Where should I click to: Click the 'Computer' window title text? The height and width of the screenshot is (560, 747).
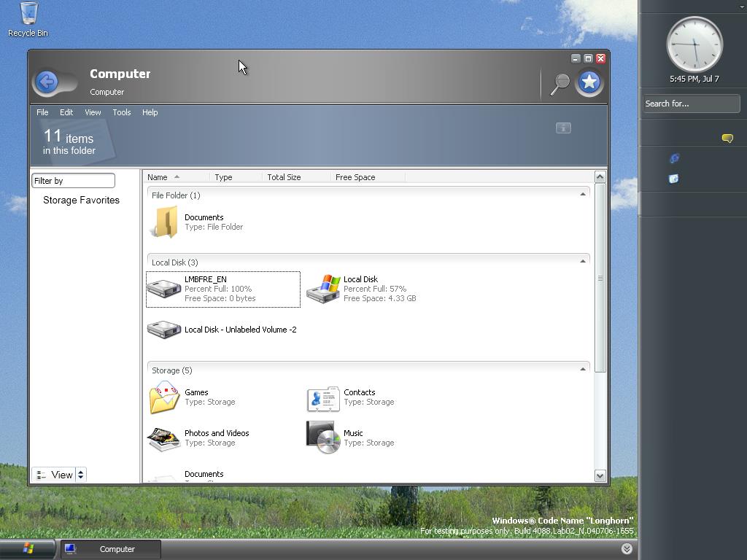pyautogui.click(x=120, y=74)
